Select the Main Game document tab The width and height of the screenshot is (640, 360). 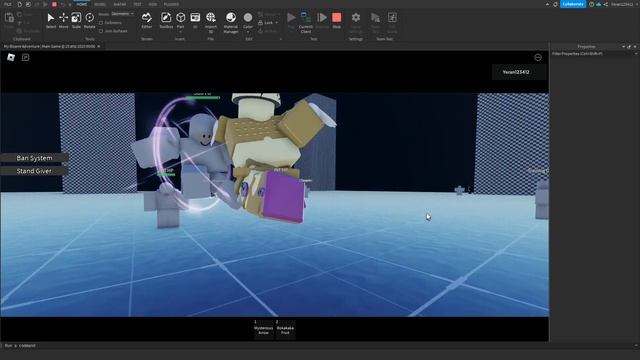49,47
